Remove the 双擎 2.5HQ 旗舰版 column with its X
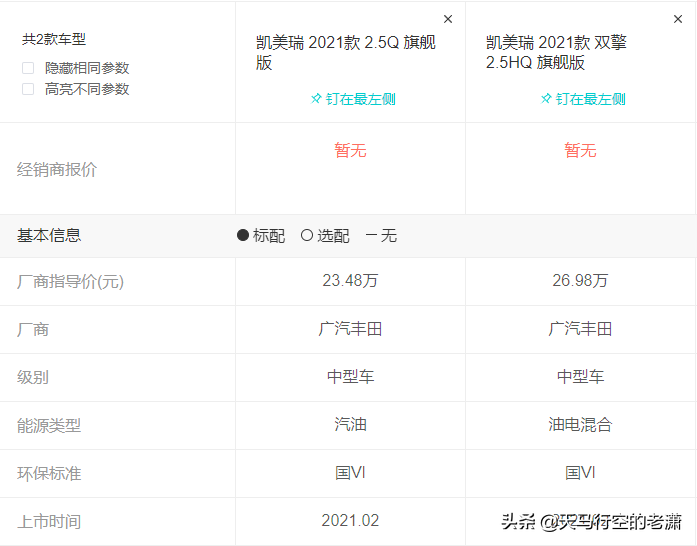 tap(677, 19)
